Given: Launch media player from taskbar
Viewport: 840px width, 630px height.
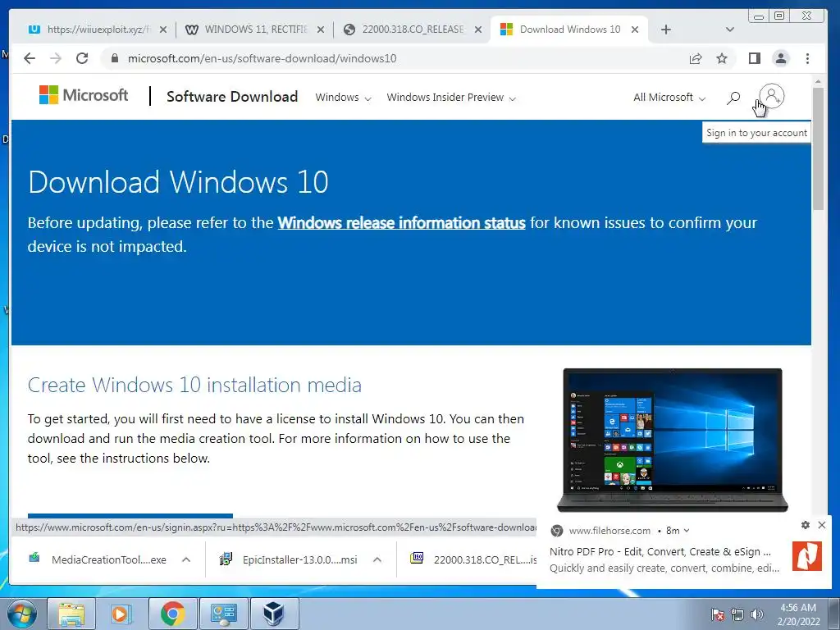Looking at the screenshot, I should click(121, 614).
